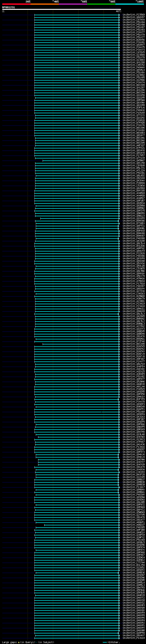Select the UniRef100_P08894 label
The image size is (146, 644).
[x=133, y=183]
